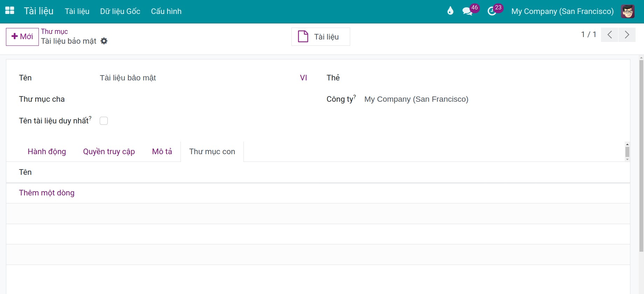Click the document icon in Tài liệu button

tap(303, 36)
